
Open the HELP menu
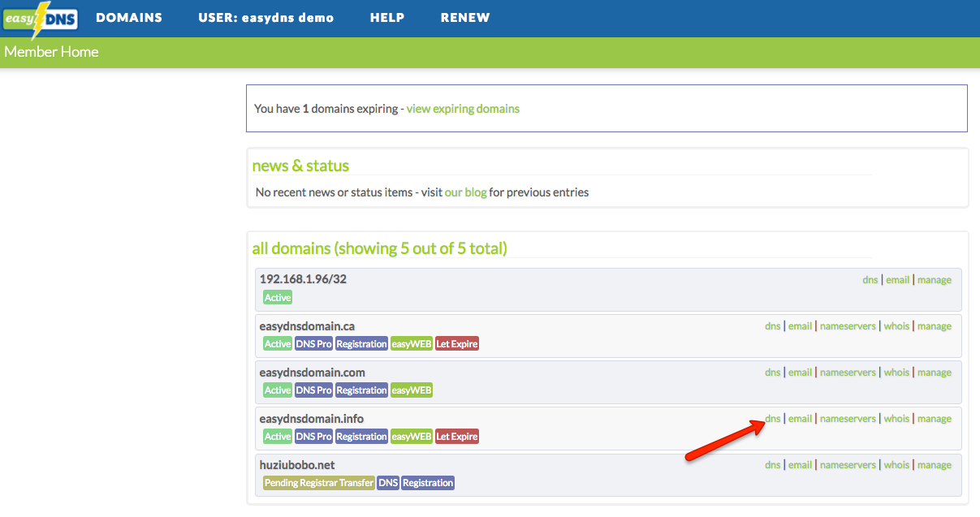(x=387, y=18)
